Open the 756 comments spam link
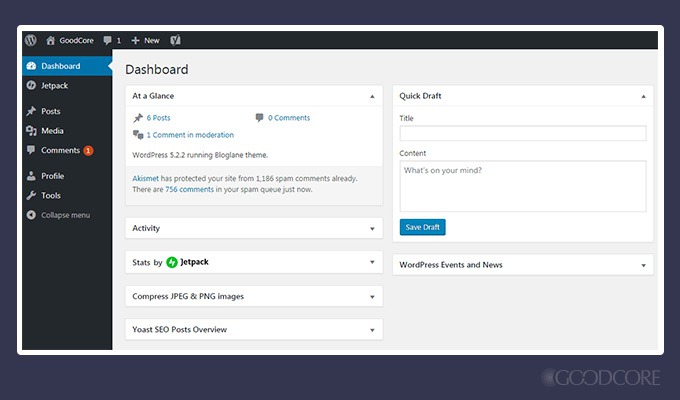The image size is (680, 400). (190, 189)
